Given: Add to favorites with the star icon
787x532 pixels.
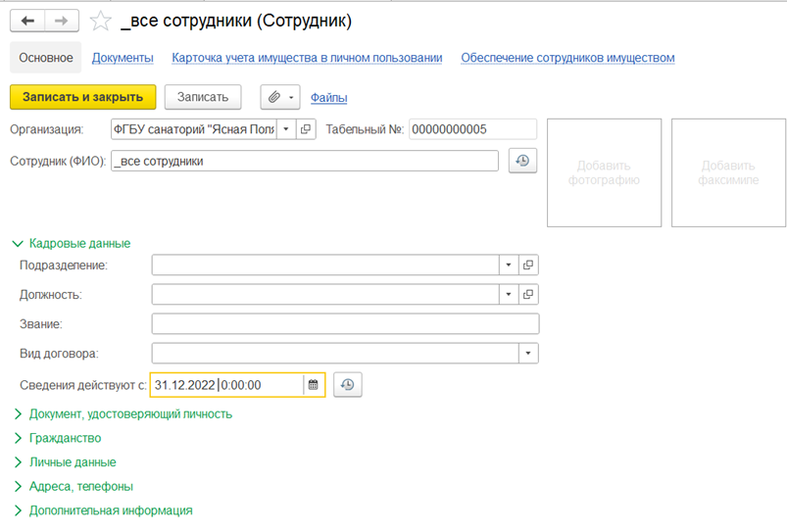Looking at the screenshot, I should point(100,22).
